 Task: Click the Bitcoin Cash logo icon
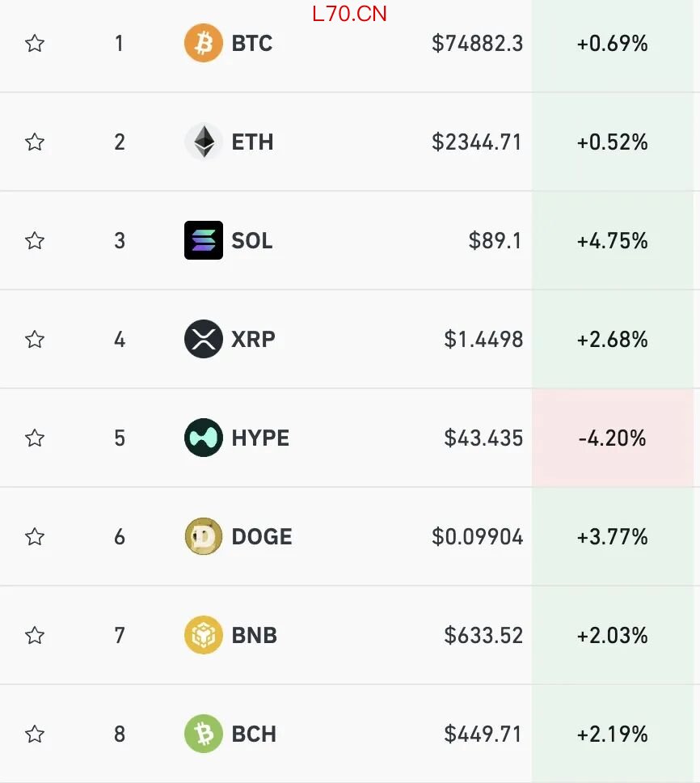(x=203, y=734)
